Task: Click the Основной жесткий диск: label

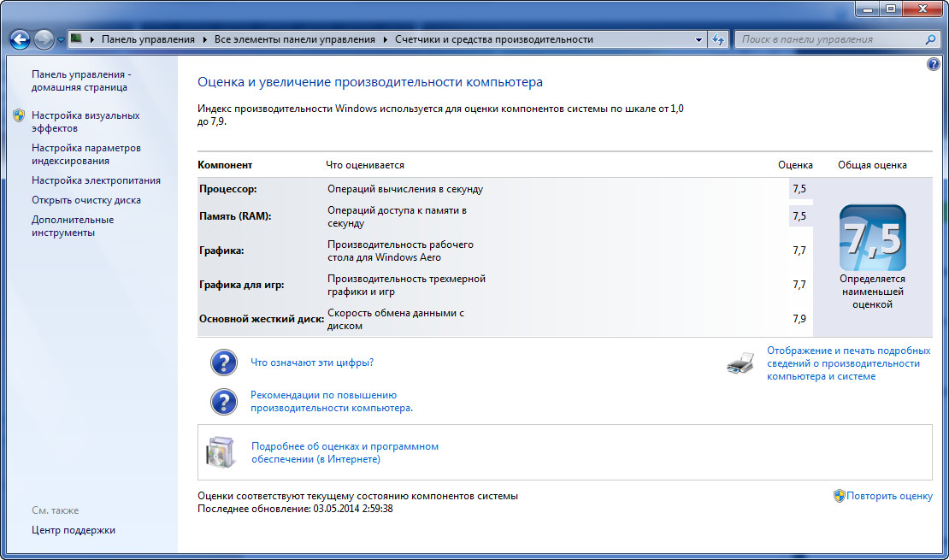Action: [x=262, y=319]
